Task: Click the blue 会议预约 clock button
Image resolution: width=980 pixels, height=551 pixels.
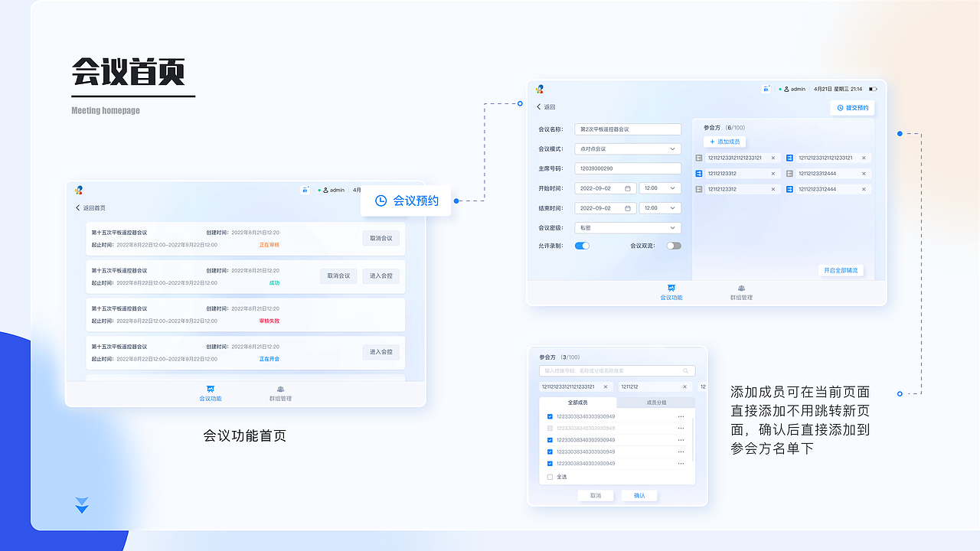Action: (406, 201)
